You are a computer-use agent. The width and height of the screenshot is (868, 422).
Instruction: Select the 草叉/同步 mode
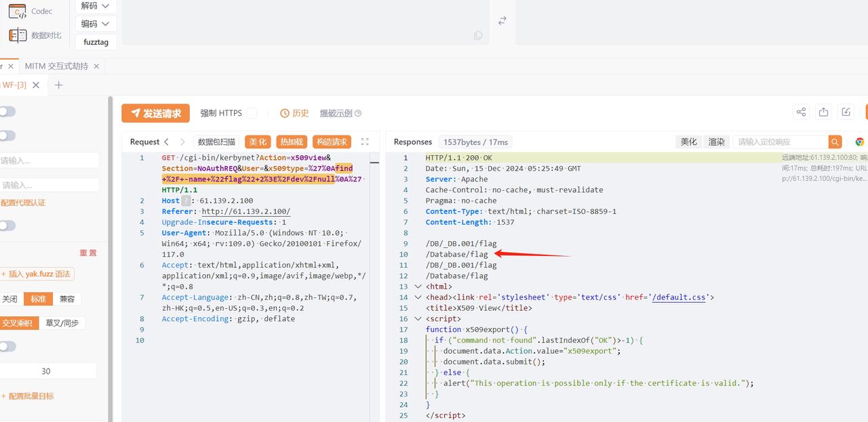62,323
